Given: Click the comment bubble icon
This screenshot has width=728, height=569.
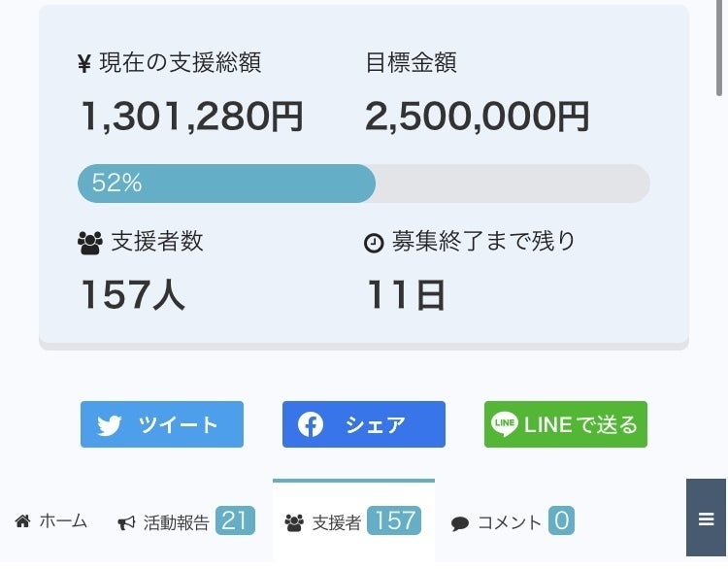Looking at the screenshot, I should pyautogui.click(x=460, y=523).
